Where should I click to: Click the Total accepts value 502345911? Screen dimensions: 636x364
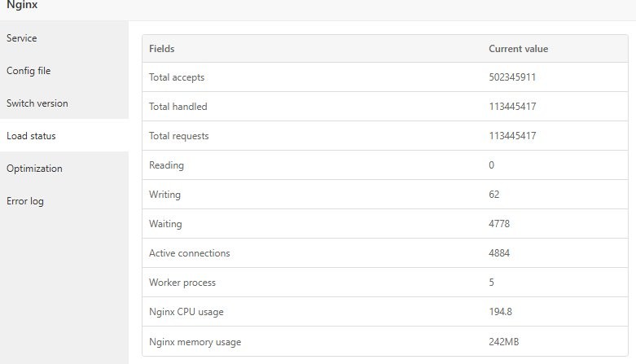click(x=512, y=77)
